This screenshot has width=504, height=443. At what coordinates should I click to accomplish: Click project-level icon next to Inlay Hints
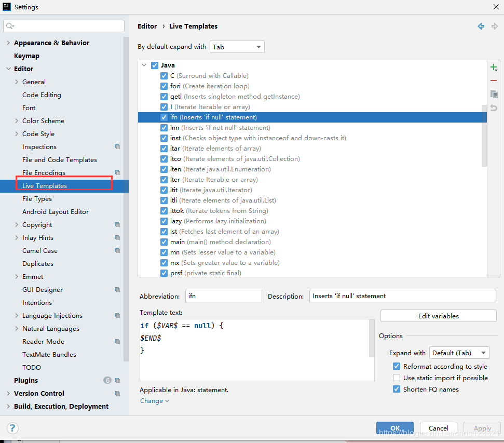tap(117, 238)
